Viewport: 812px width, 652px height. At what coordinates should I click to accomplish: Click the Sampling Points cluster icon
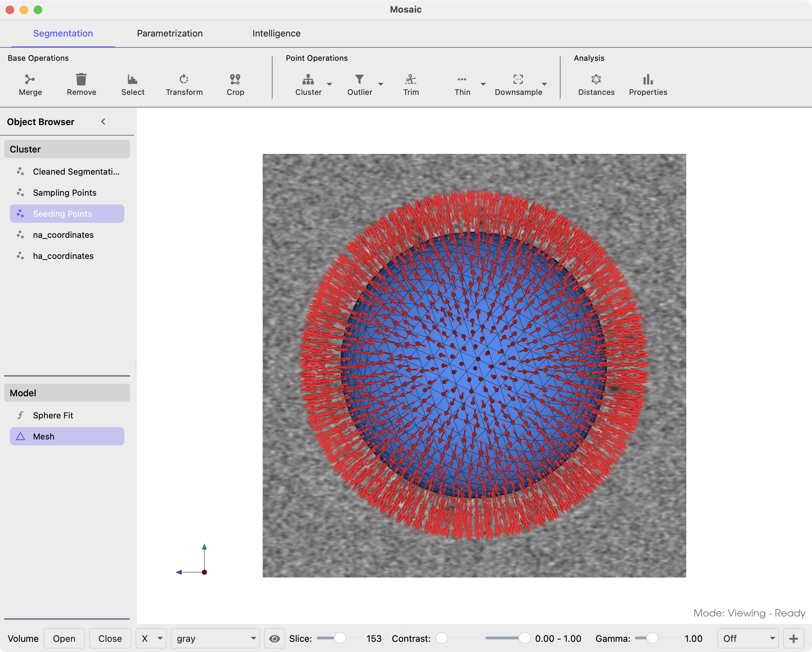[20, 193]
